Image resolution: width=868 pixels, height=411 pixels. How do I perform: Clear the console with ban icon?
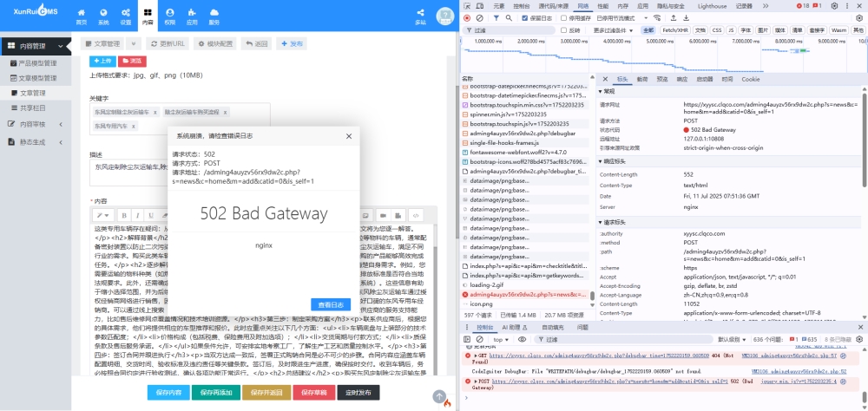[479, 339]
